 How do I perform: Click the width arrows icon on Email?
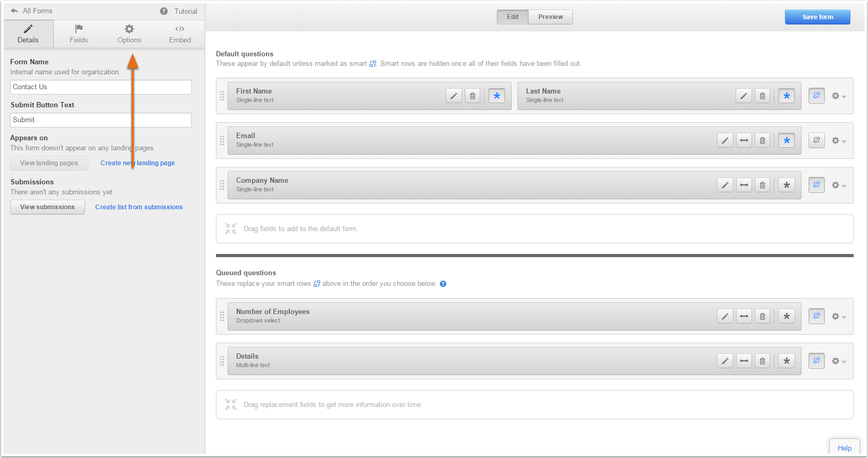pyautogui.click(x=744, y=140)
